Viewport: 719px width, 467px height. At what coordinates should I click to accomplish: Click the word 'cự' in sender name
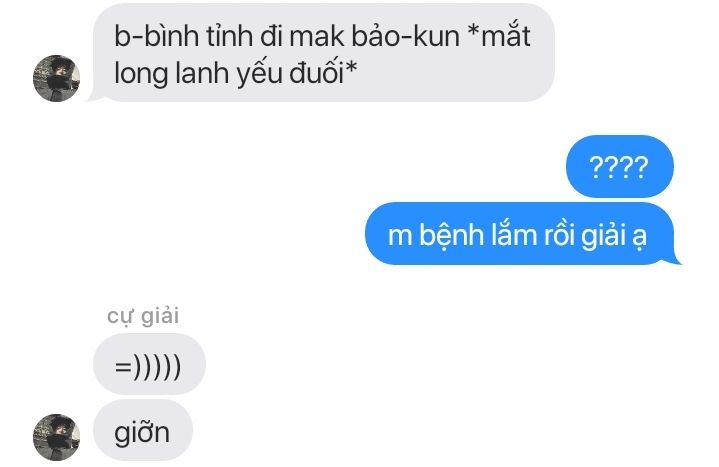click(x=119, y=317)
